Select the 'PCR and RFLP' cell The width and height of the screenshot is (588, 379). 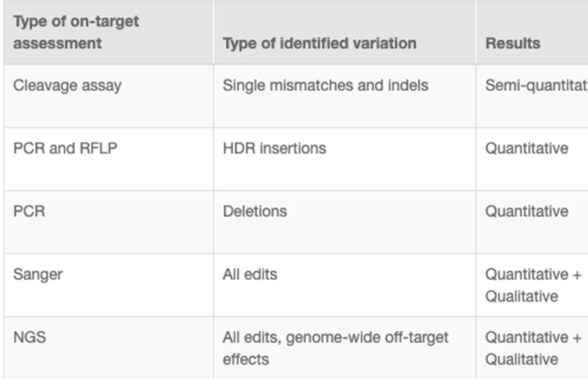click(66, 148)
